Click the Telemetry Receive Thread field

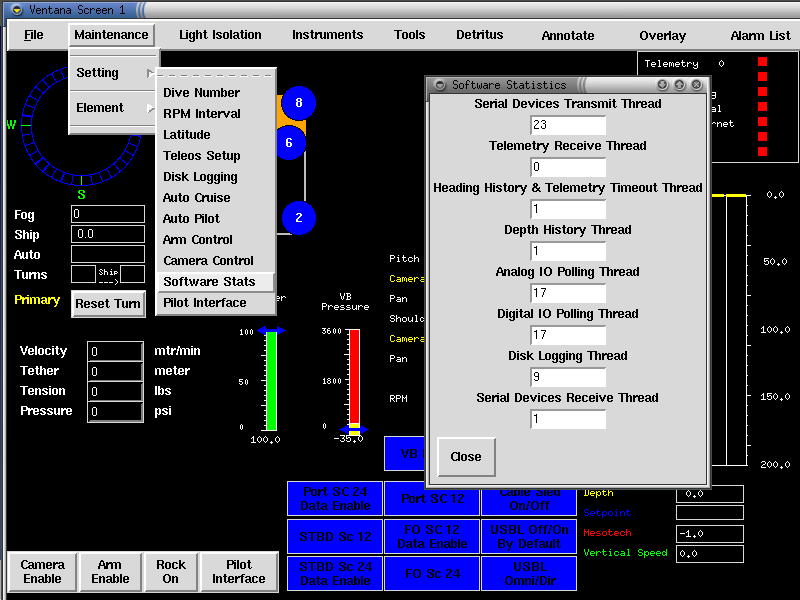point(568,167)
